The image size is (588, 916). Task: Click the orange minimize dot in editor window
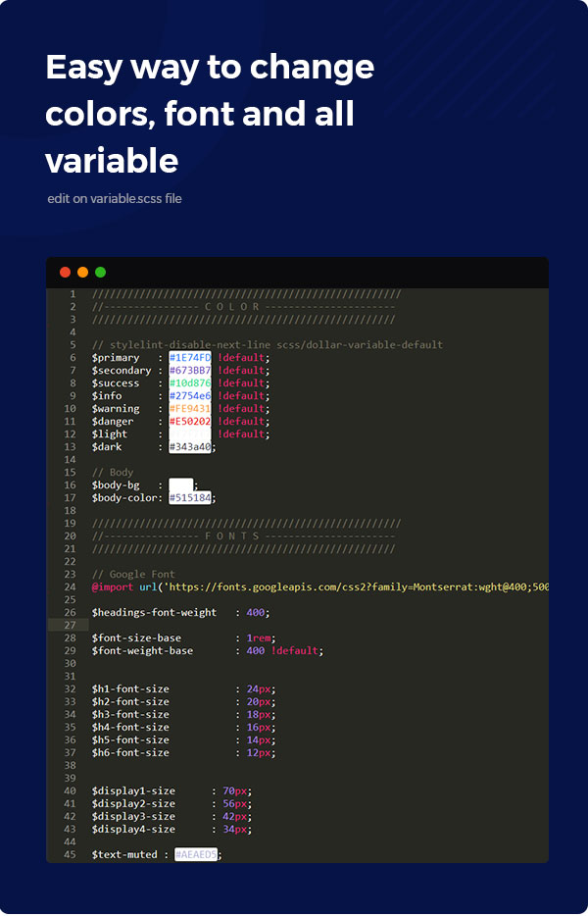83,273
